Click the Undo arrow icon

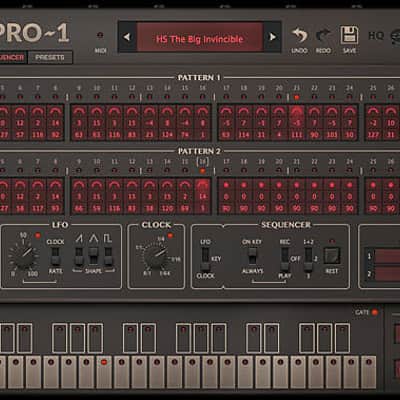pos(299,35)
